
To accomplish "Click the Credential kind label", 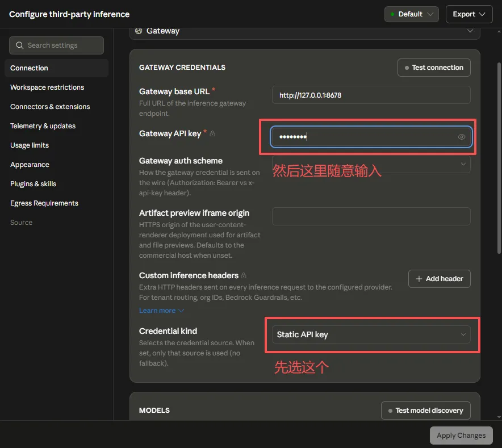I will pos(168,331).
